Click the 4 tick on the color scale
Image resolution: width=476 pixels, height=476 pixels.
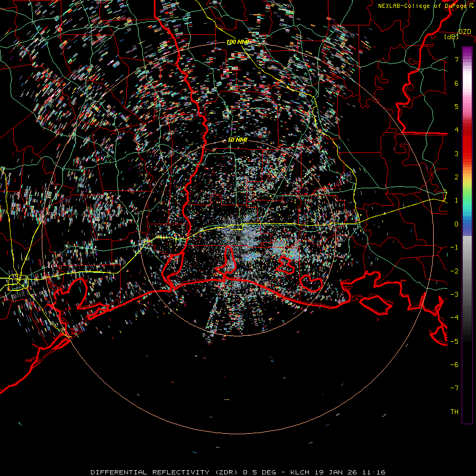(456, 130)
